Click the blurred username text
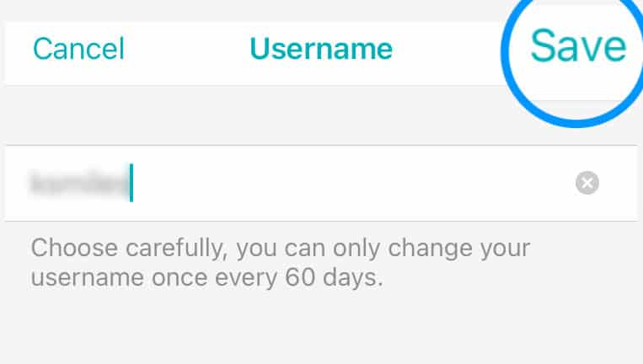This screenshot has height=364, width=643. click(78, 183)
